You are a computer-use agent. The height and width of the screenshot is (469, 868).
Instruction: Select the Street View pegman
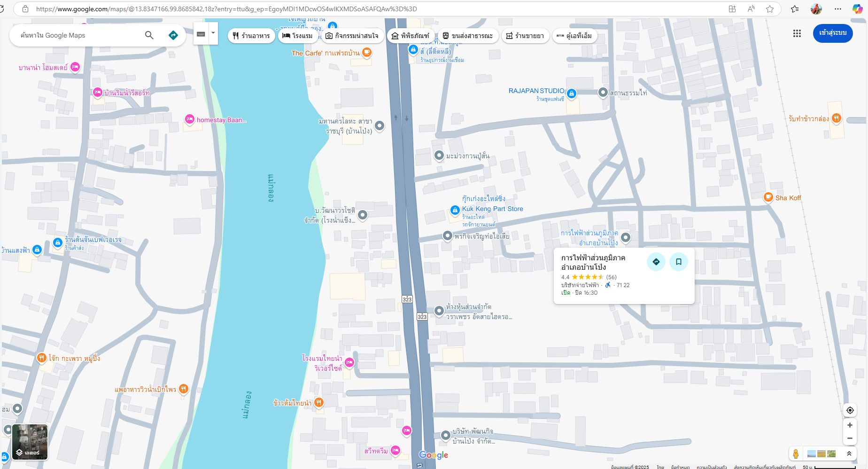click(796, 453)
